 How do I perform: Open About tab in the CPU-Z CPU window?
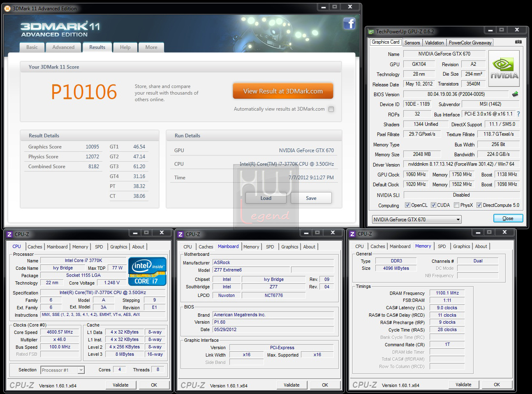pyautogui.click(x=138, y=247)
